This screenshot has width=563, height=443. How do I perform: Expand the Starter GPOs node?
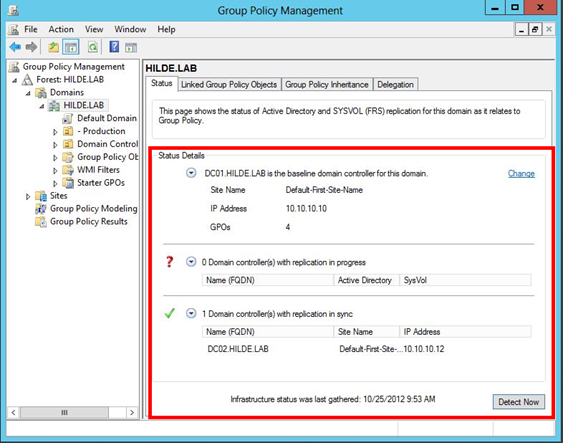(x=55, y=184)
